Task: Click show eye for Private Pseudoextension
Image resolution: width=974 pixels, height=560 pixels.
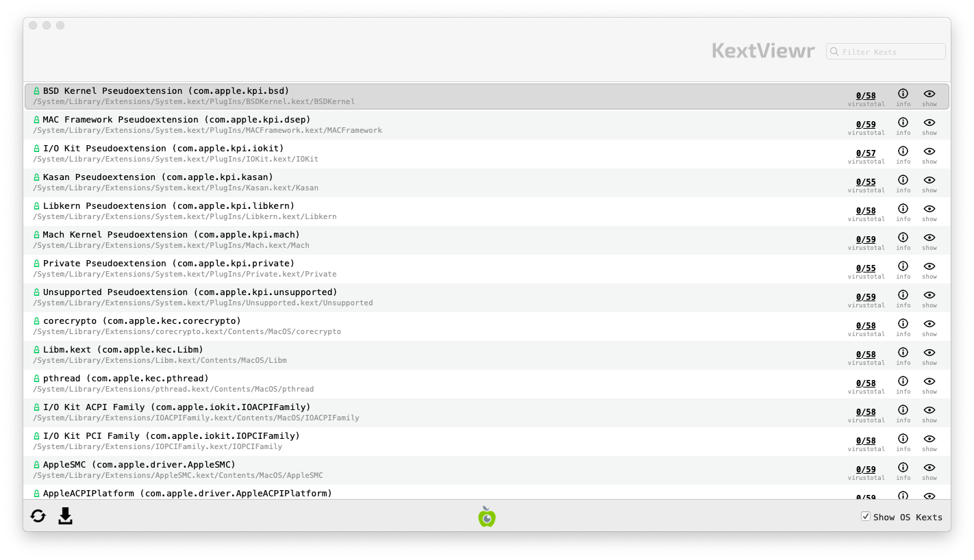Action: 929,266
